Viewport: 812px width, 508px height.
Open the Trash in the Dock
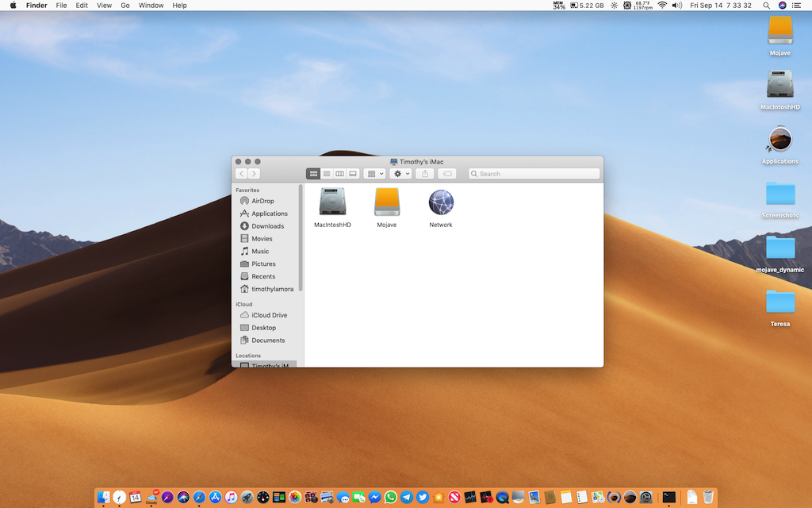708,497
